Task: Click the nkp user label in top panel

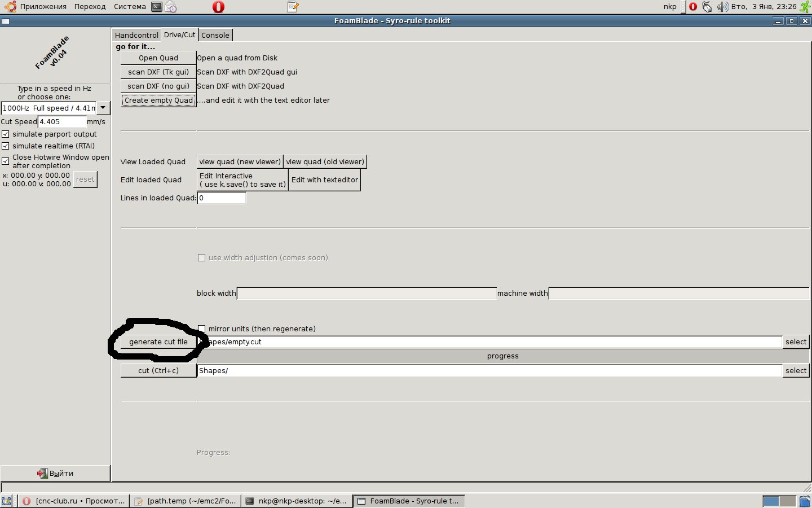Action: pos(670,7)
